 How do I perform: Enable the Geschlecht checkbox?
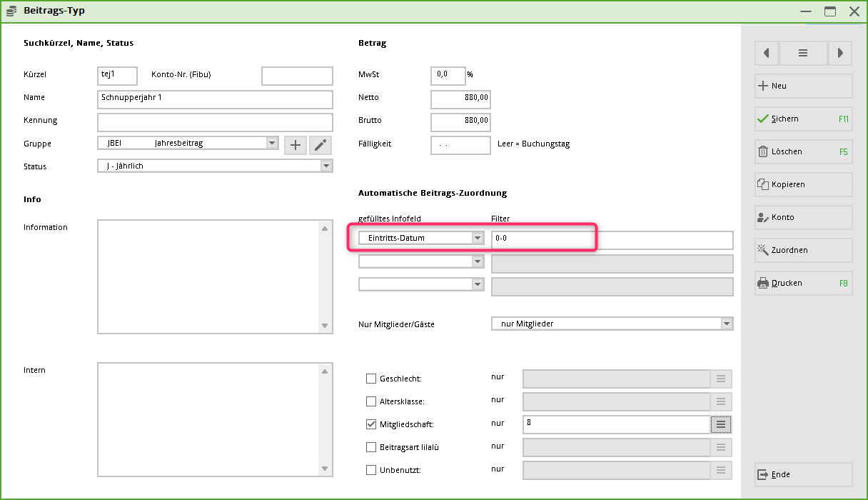[371, 379]
